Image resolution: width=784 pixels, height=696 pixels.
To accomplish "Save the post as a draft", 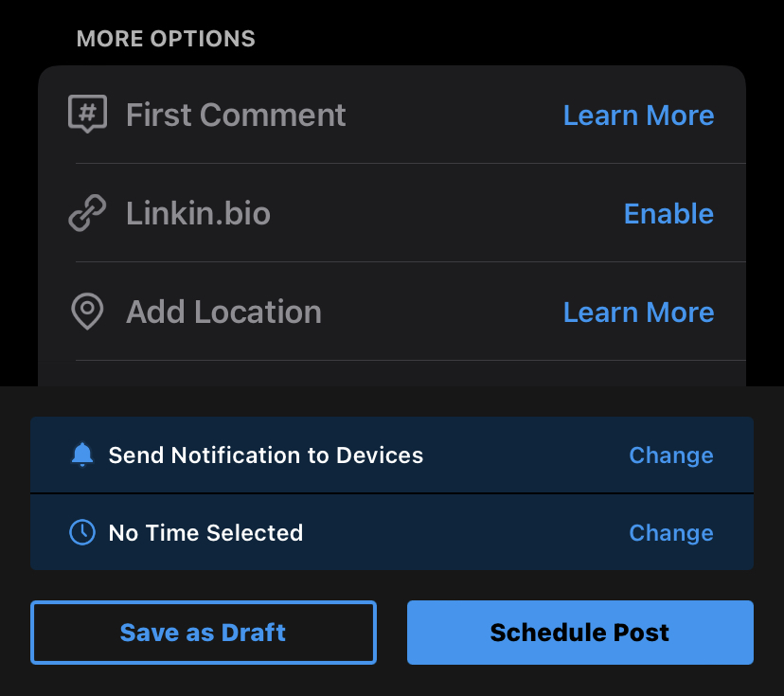I will point(203,633).
